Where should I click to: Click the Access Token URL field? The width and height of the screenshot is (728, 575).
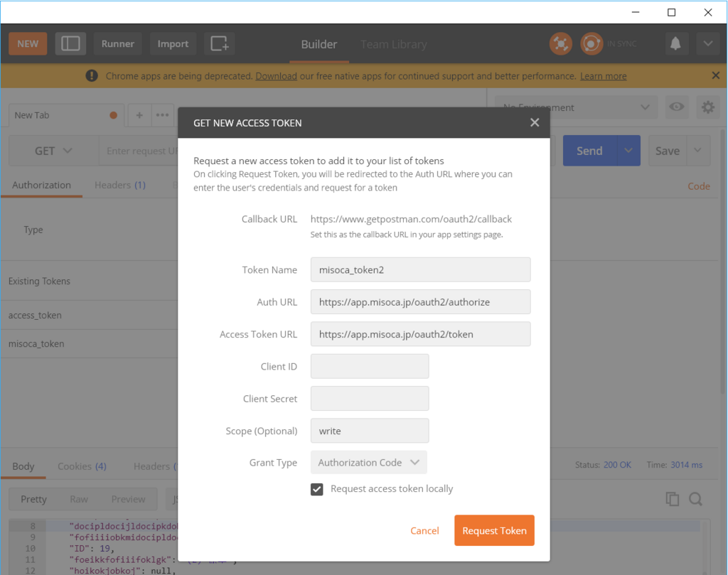pyautogui.click(x=421, y=334)
